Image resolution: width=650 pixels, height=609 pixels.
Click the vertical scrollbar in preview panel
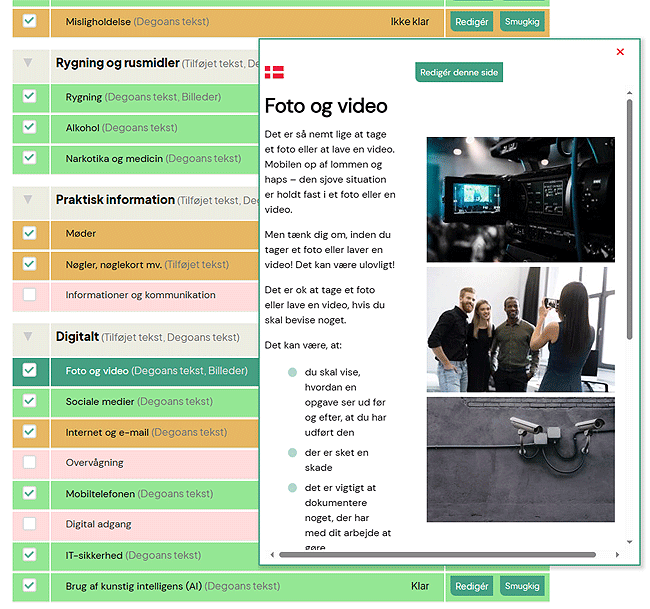pyautogui.click(x=629, y=220)
